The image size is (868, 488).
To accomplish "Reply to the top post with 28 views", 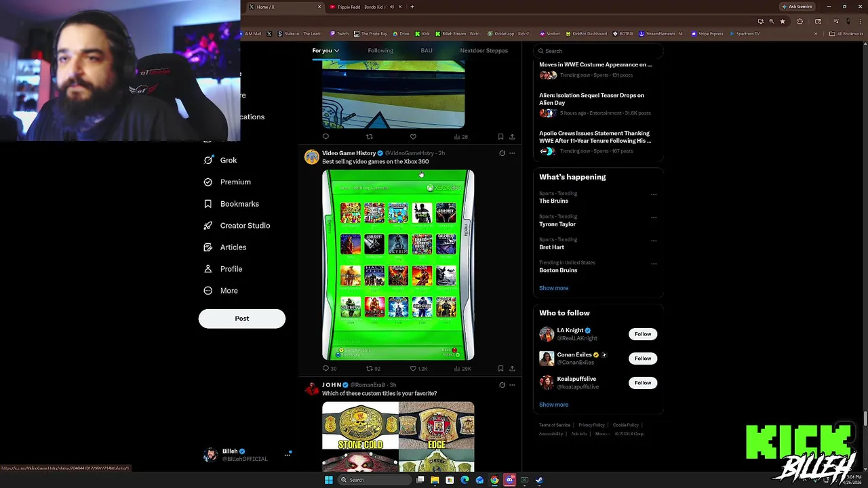I will click(325, 137).
